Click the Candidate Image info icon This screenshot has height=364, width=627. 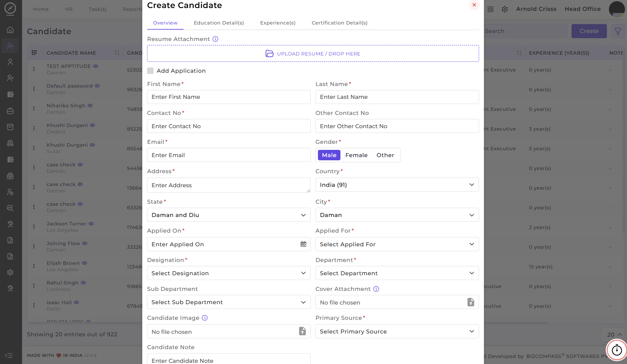pos(205,318)
